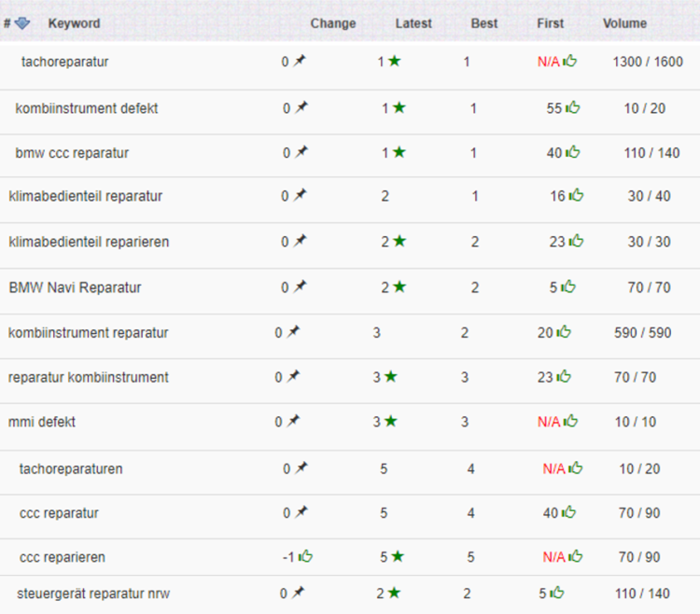The height and width of the screenshot is (614, 700).
Task: Click star icon in bmw ccc reparatur row
Action: click(x=399, y=152)
